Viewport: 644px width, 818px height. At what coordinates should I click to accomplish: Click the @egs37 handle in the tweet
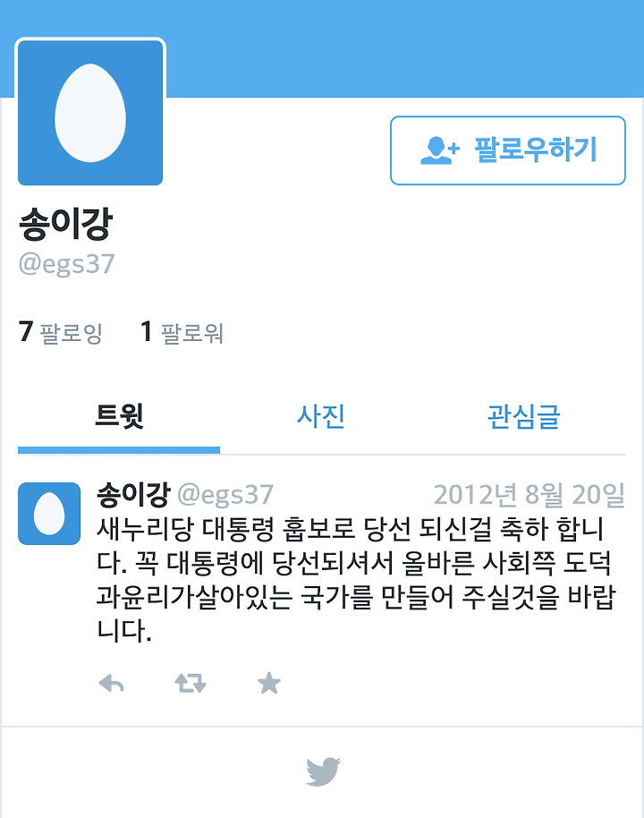click(x=225, y=495)
